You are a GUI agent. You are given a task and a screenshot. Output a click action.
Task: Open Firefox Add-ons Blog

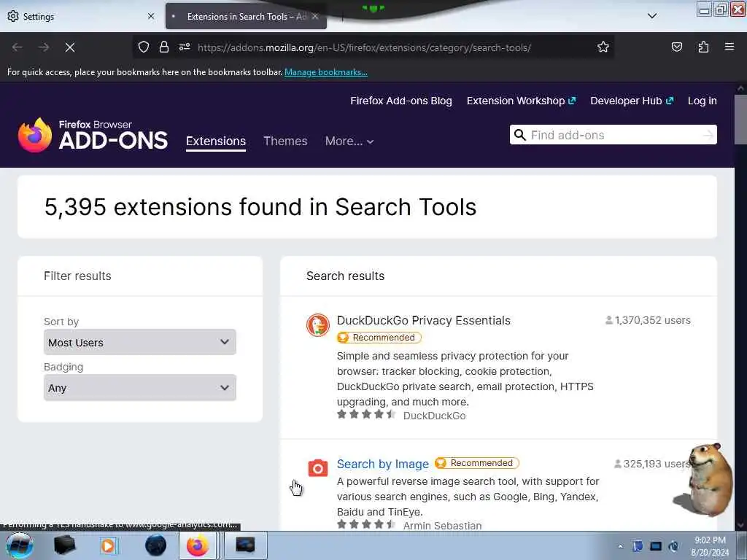(401, 101)
